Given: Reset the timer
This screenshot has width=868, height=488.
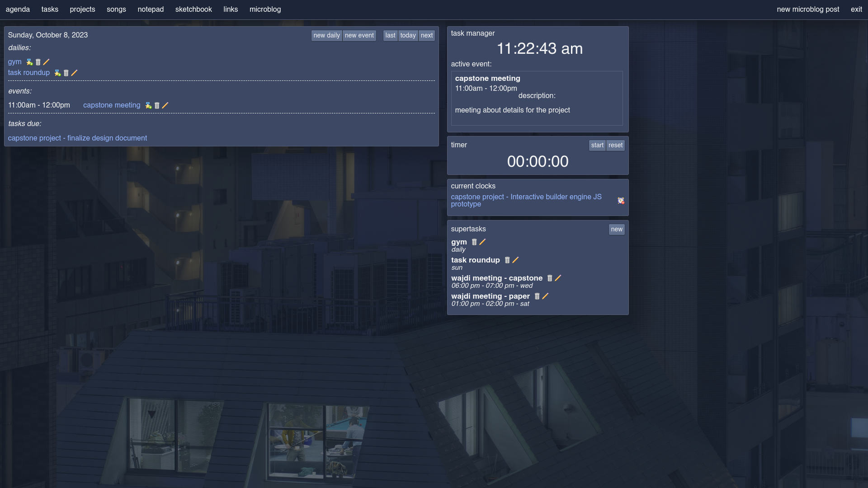Looking at the screenshot, I should tap(615, 145).
